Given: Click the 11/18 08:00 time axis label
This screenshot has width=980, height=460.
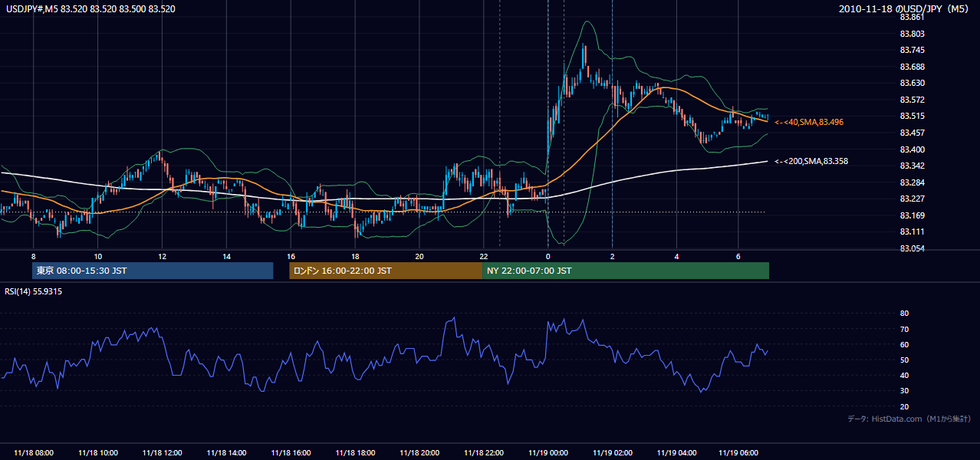Looking at the screenshot, I should pos(34,453).
